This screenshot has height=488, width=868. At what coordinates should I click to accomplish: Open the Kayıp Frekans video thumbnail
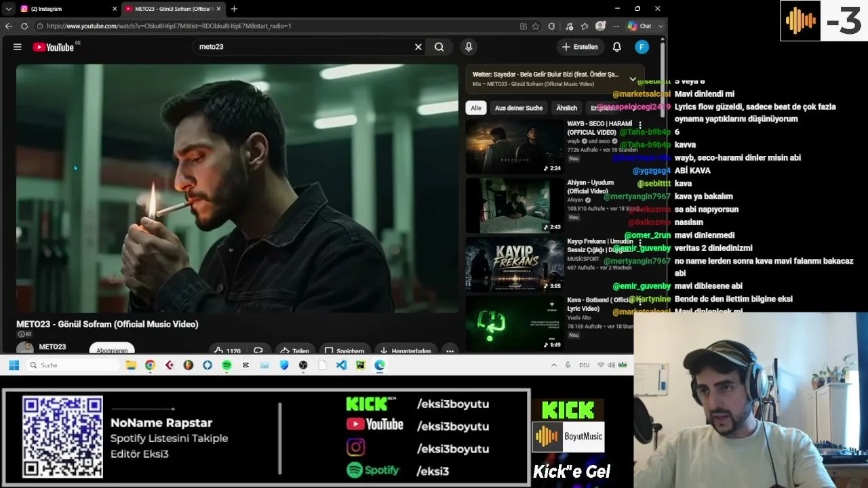pyautogui.click(x=514, y=264)
